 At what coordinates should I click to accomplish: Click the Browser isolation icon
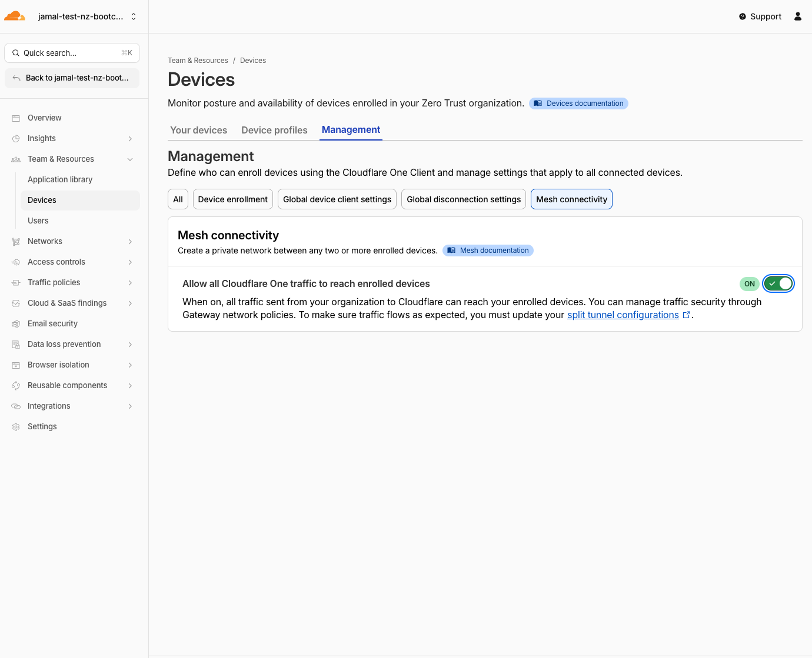point(16,365)
